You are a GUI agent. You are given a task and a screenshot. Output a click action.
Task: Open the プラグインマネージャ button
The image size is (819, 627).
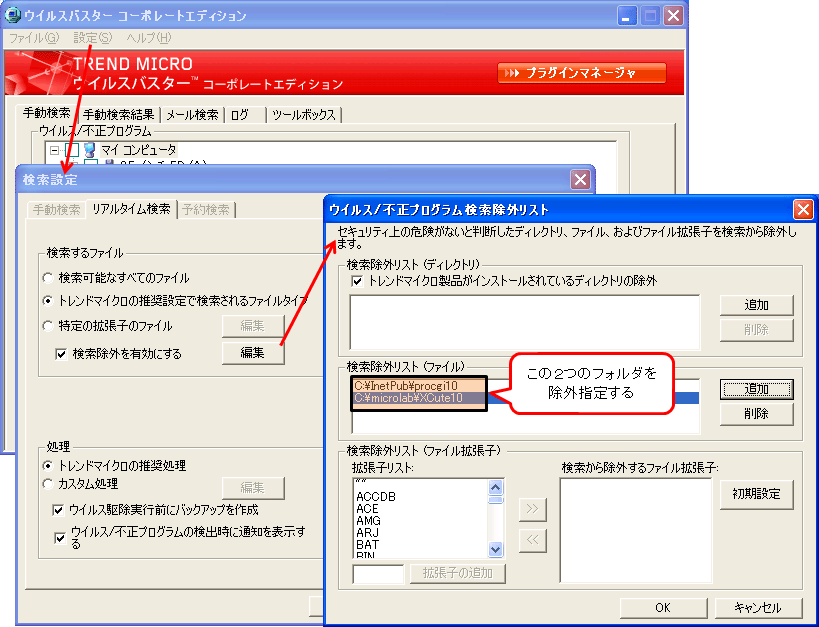[x=581, y=73]
